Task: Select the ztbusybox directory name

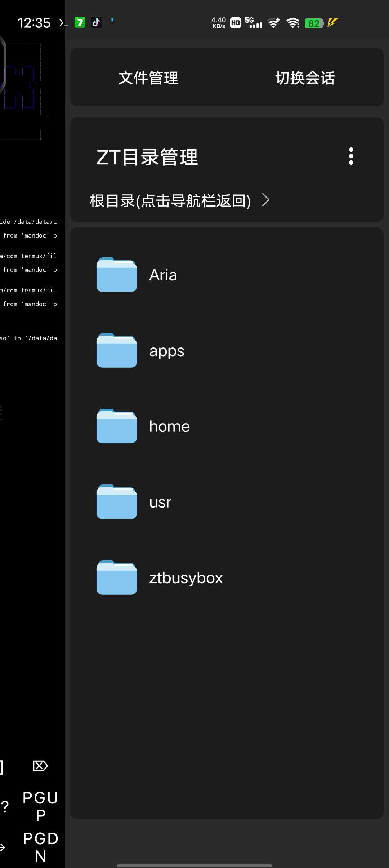Action: tap(186, 578)
